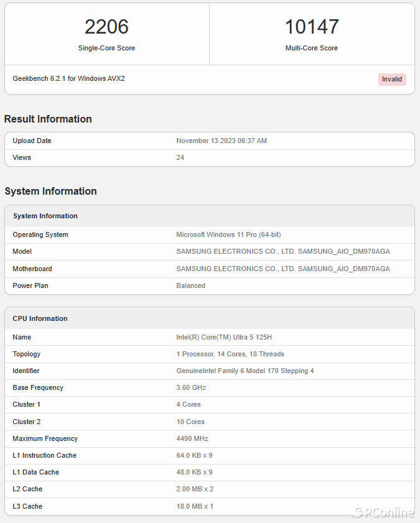Click the Invalid status badge
Image resolution: width=420 pixels, height=523 pixels.
click(392, 80)
